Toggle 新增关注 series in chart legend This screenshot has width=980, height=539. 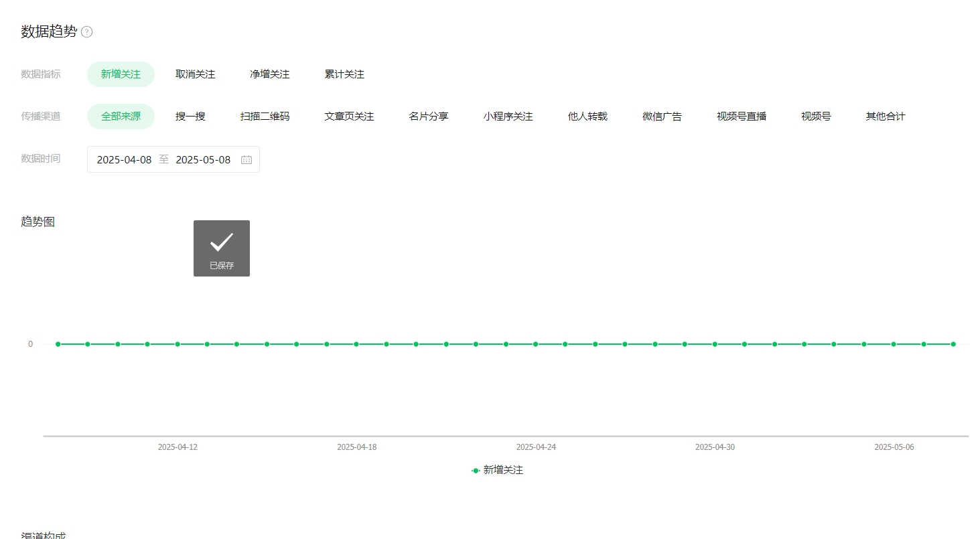point(497,471)
